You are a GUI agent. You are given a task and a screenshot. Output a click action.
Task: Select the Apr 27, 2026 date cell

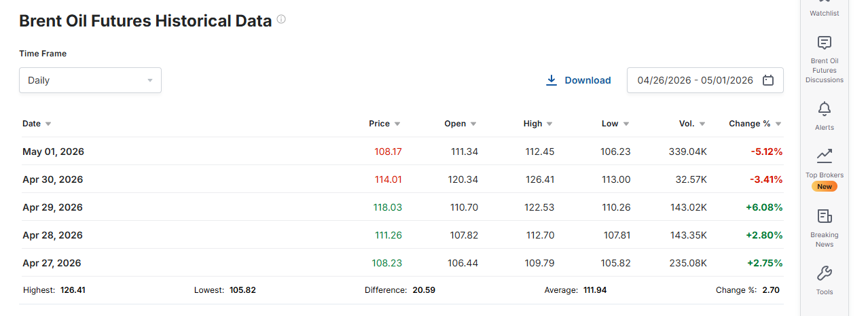click(52, 263)
